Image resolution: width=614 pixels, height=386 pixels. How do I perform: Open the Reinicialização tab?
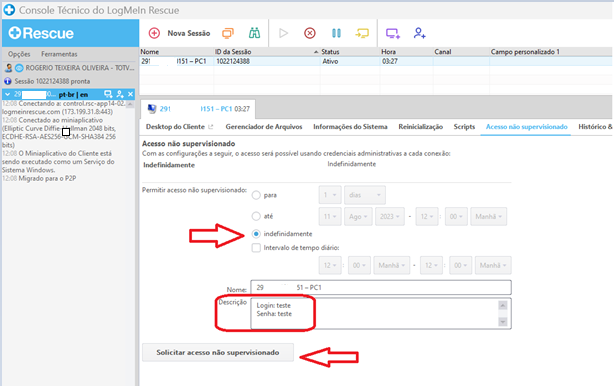point(421,127)
